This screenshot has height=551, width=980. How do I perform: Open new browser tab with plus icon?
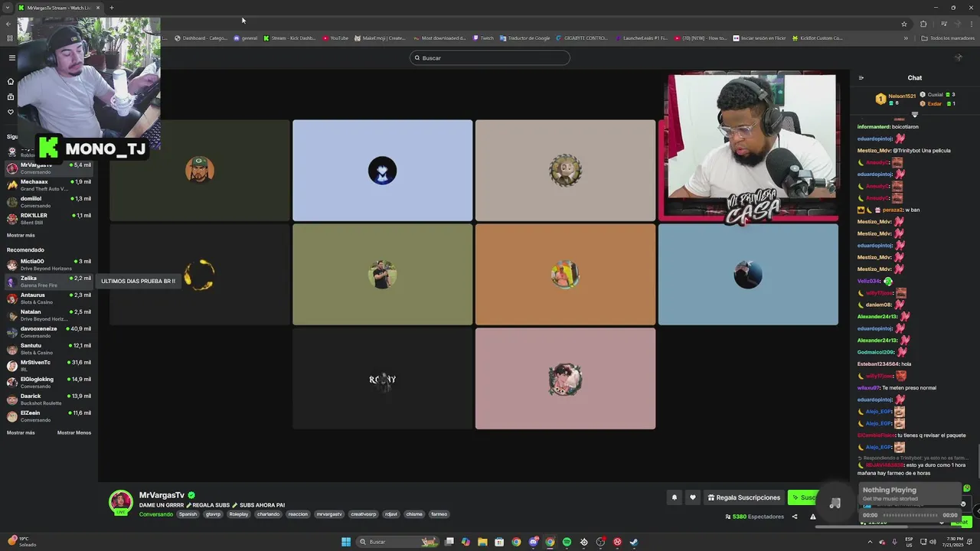pyautogui.click(x=112, y=8)
